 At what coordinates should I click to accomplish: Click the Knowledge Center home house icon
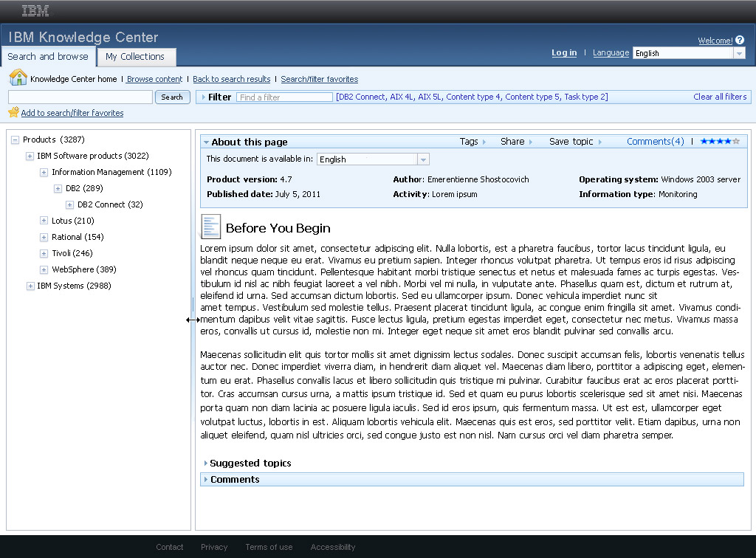pyautogui.click(x=18, y=78)
